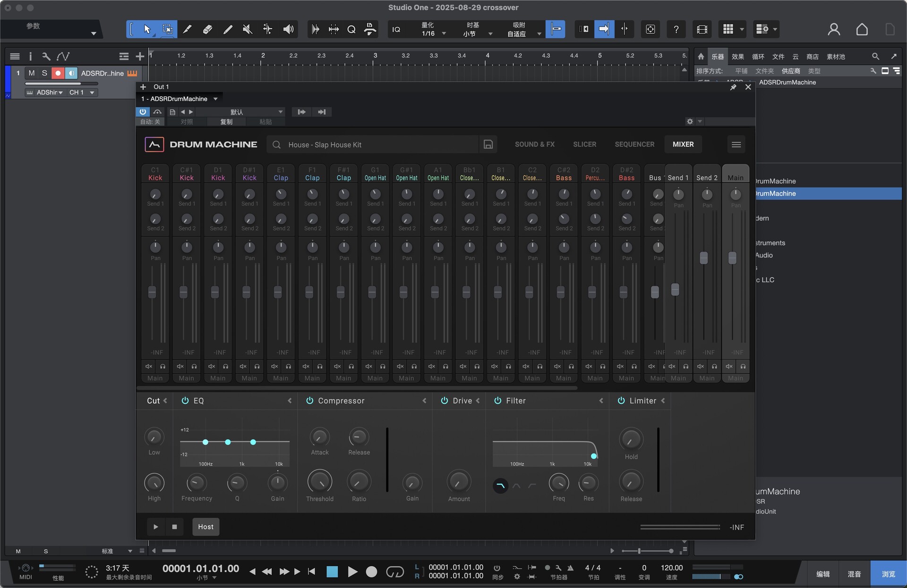The height and width of the screenshot is (588, 907).
Task: Click the track inspector i icon
Action: (30, 57)
